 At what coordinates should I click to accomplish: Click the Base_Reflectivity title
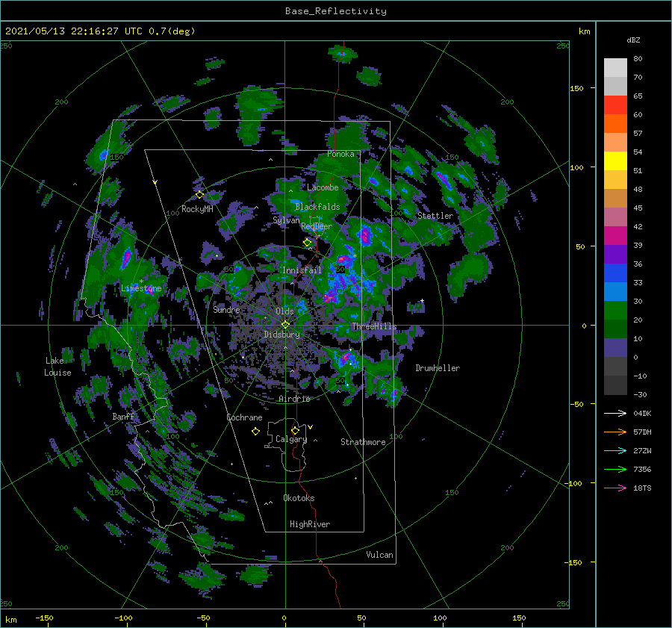[x=336, y=11]
